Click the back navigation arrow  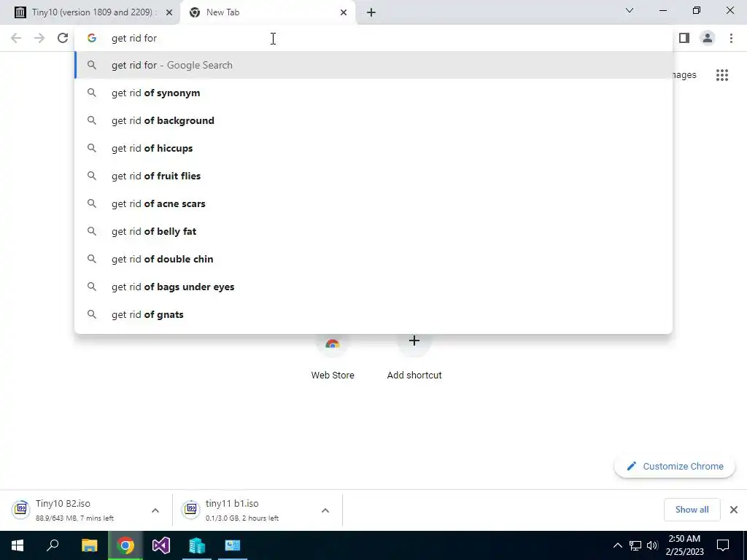coord(16,38)
